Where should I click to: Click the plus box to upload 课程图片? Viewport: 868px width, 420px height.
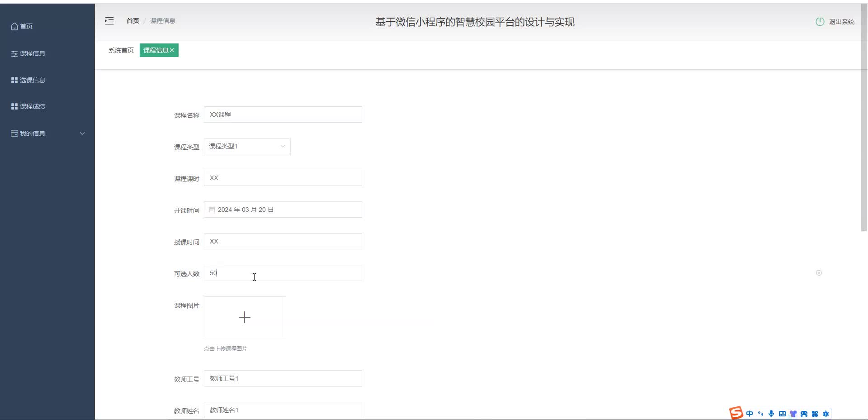245,317
